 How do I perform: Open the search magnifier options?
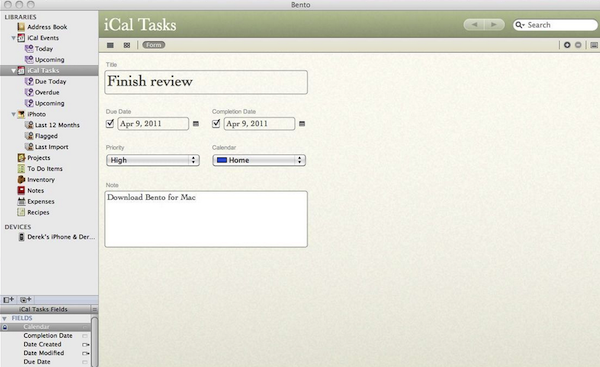[x=520, y=25]
